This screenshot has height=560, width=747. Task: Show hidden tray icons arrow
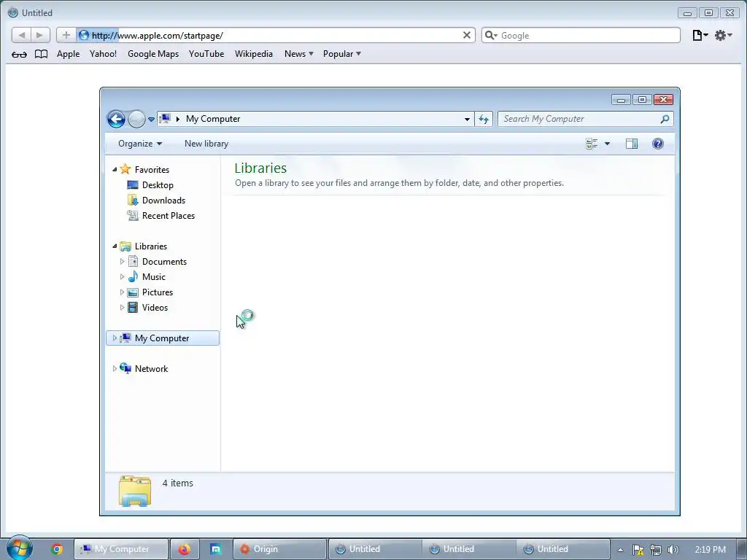(x=620, y=550)
